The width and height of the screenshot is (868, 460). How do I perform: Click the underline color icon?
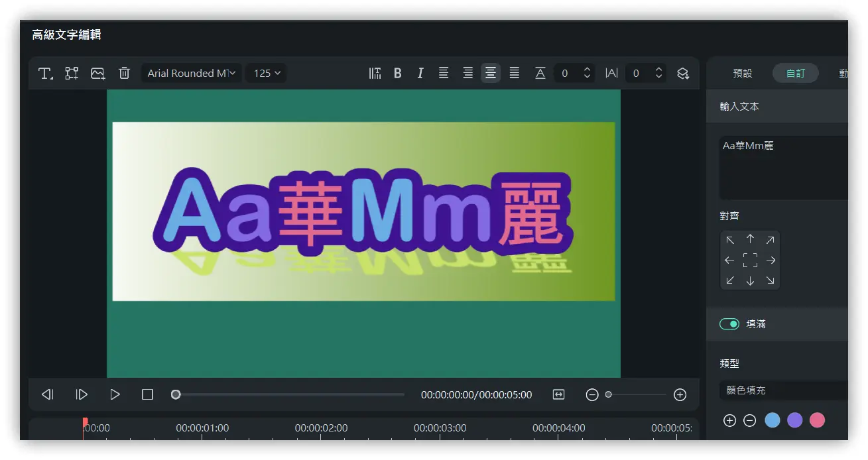click(540, 73)
